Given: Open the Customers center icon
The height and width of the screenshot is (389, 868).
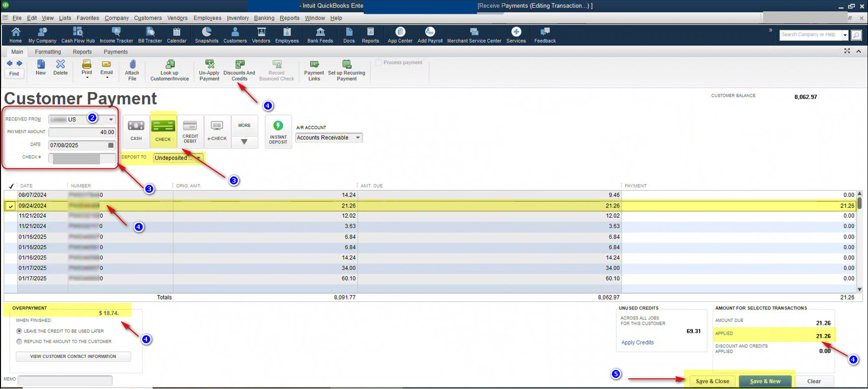Looking at the screenshot, I should [x=235, y=35].
